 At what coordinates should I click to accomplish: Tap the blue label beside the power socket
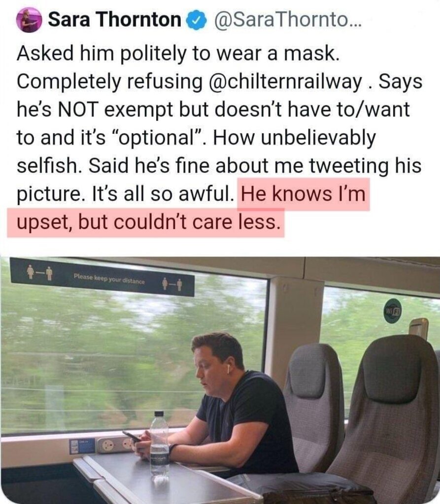[82, 446]
